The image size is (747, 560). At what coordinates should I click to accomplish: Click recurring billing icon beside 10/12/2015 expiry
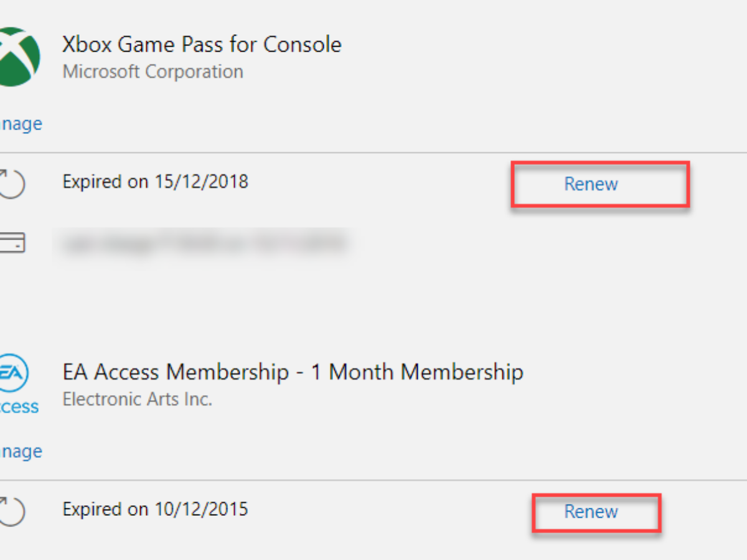12,511
